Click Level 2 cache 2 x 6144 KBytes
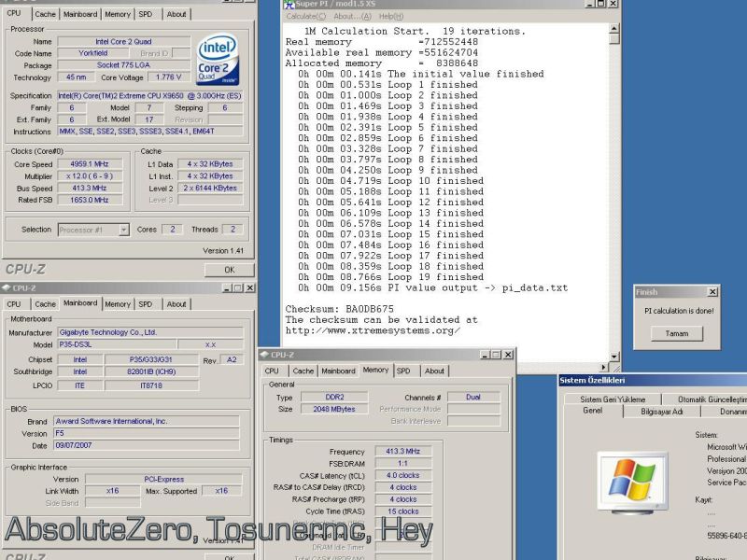747x560 pixels. [210, 188]
